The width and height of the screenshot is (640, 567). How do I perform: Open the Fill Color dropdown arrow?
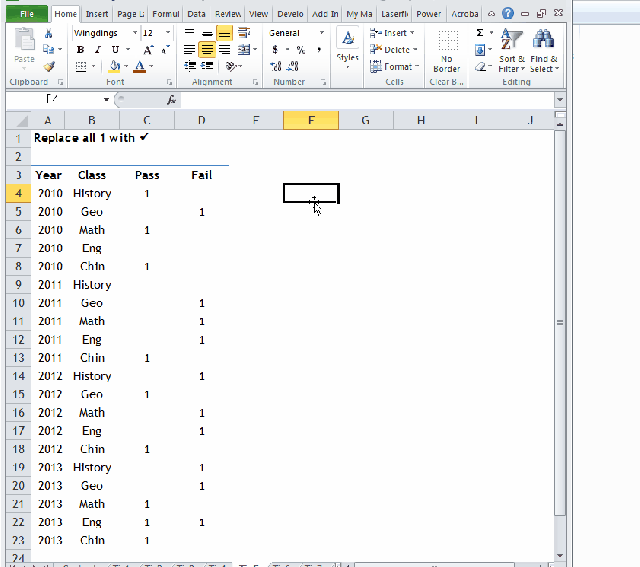pos(126,66)
